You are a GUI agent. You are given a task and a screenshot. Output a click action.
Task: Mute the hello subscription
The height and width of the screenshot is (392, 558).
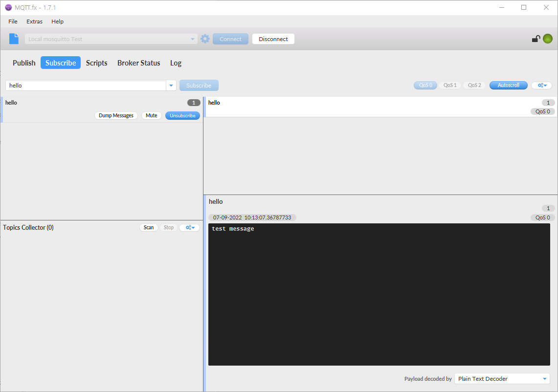151,116
